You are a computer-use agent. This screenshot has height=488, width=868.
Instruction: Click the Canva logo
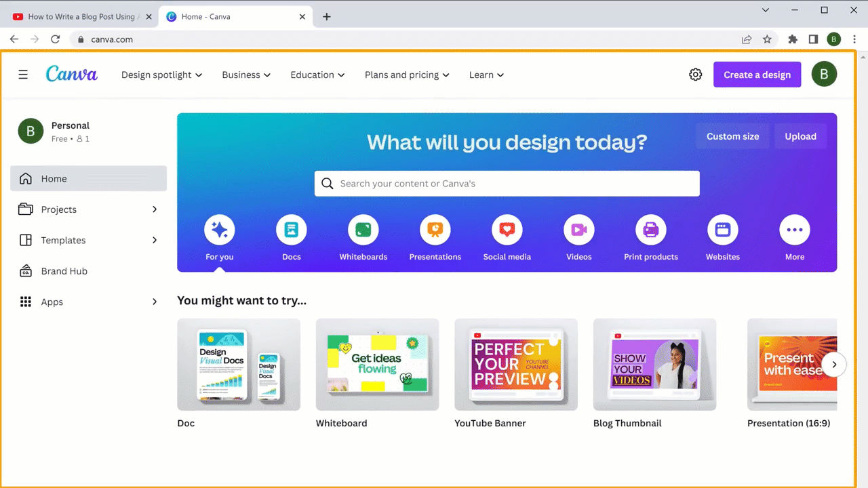coord(72,74)
